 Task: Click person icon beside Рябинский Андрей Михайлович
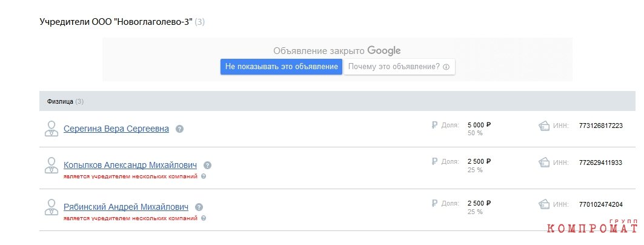click(x=51, y=207)
